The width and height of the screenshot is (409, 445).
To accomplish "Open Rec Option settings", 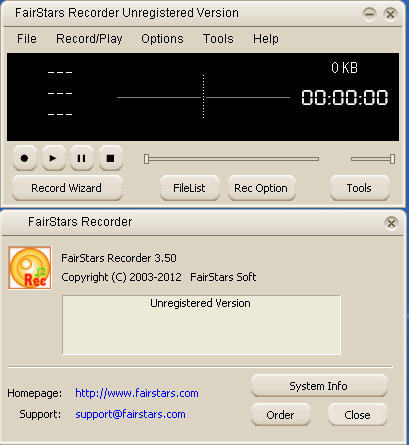I will pos(261,188).
